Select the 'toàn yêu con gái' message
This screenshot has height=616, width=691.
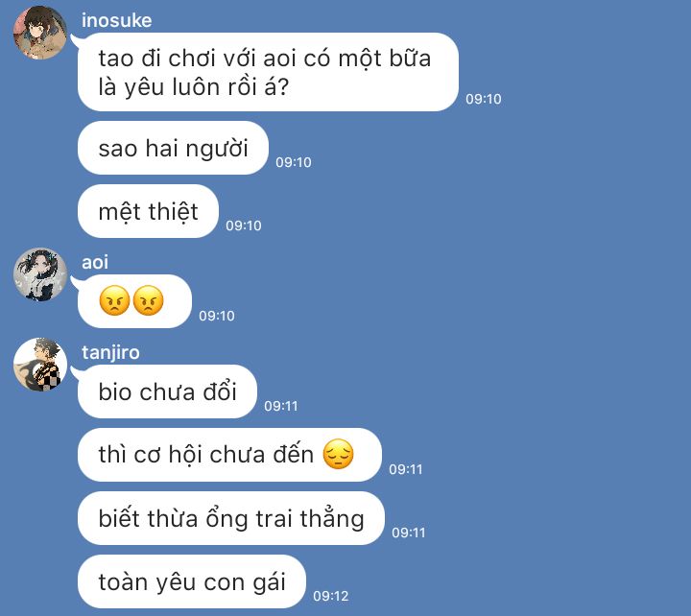pos(192,581)
